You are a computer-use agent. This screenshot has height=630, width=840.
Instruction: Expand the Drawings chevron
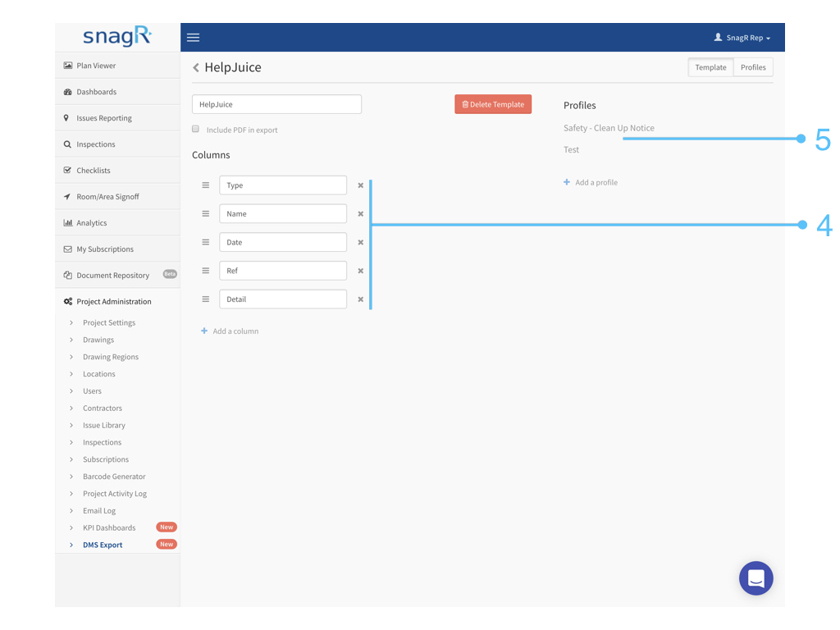pyautogui.click(x=71, y=340)
